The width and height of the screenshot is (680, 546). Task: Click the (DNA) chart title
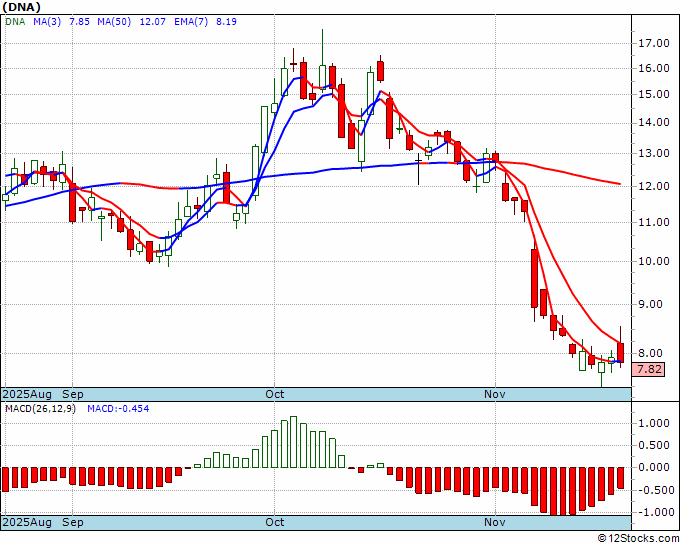[22, 7]
